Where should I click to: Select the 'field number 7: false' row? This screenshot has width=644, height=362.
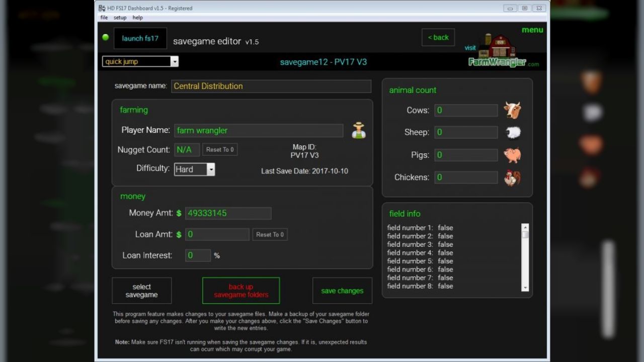420,278
